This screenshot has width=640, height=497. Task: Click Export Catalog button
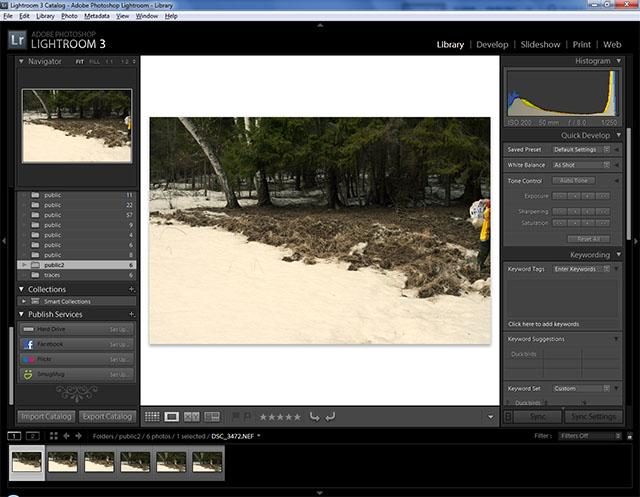pos(107,417)
